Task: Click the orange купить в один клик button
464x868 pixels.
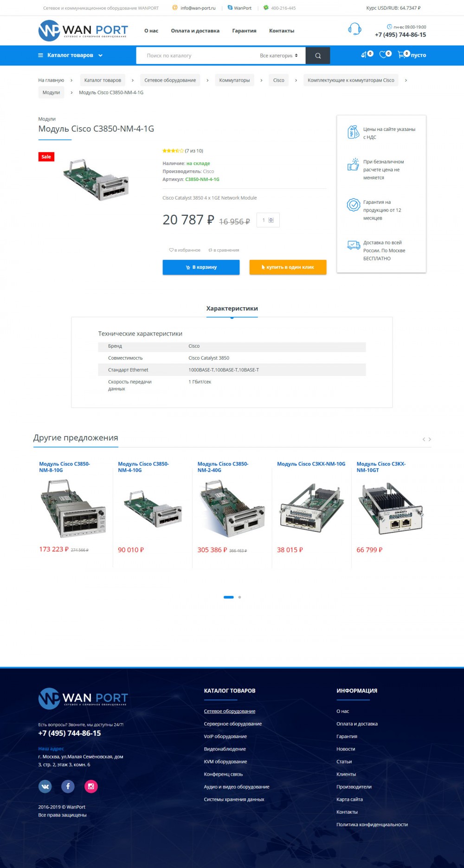Action: 288,267
